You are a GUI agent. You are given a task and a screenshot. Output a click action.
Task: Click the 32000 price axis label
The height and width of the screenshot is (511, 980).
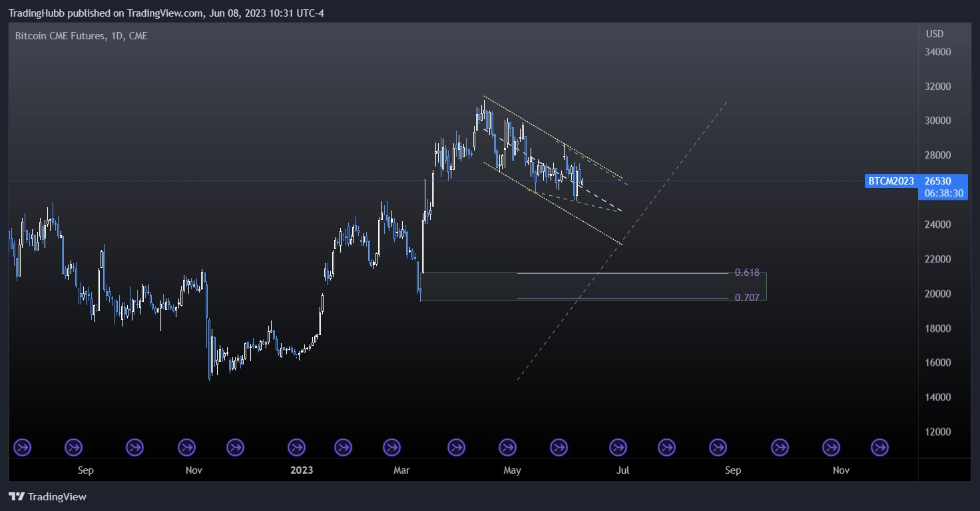click(x=937, y=87)
